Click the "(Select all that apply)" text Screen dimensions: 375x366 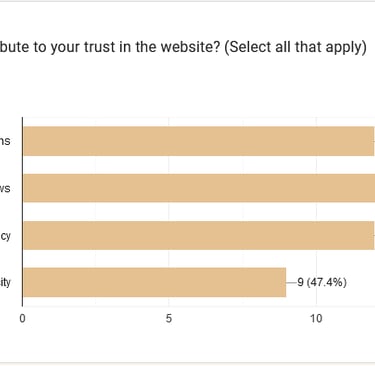coord(295,47)
